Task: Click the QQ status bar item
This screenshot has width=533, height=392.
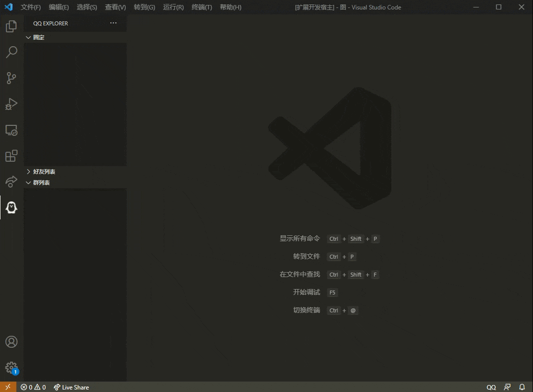Action: [x=491, y=387]
